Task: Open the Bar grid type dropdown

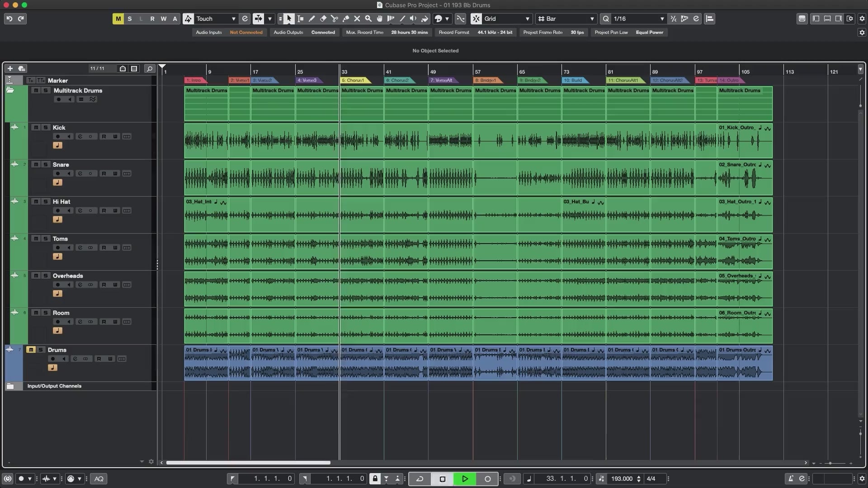Action: pos(566,19)
